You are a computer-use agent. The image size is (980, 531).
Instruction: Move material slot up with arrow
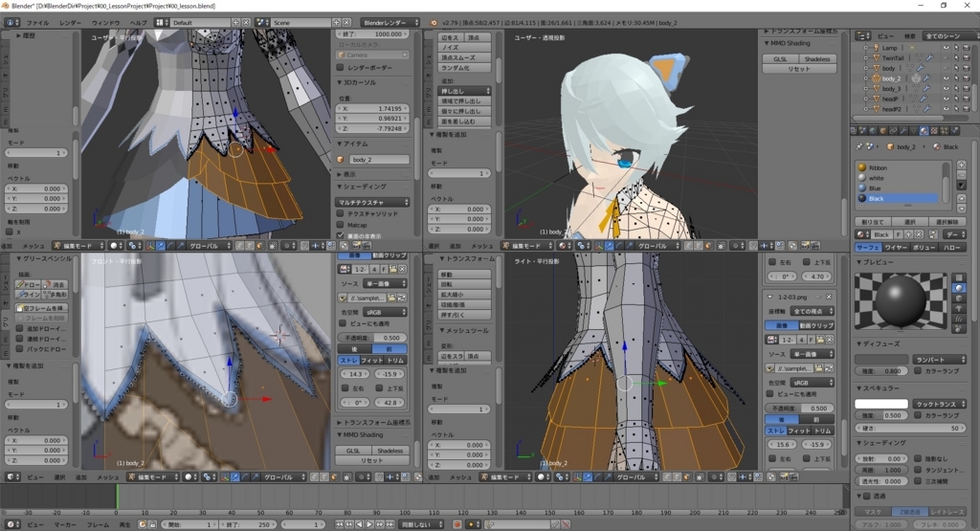pyautogui.click(x=961, y=199)
